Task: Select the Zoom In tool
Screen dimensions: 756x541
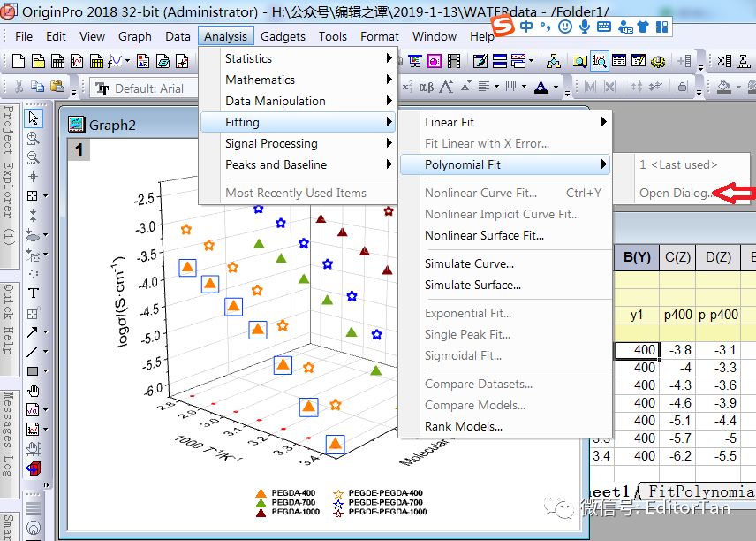Action: (x=34, y=139)
